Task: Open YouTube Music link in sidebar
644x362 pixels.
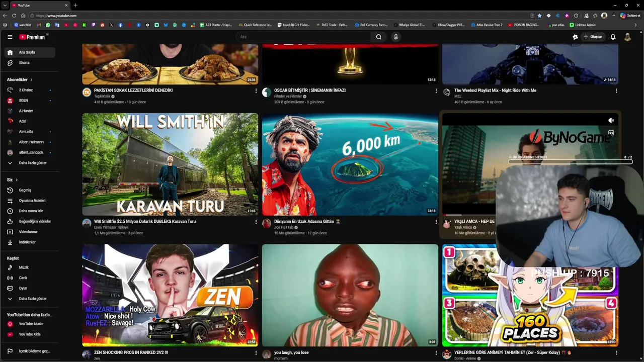Action: click(30, 324)
